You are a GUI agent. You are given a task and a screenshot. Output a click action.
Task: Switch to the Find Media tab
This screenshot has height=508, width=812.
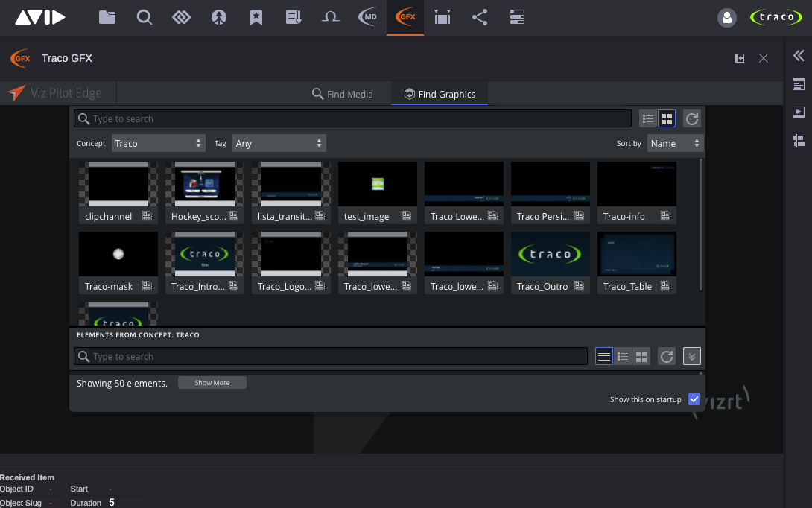[x=342, y=94]
